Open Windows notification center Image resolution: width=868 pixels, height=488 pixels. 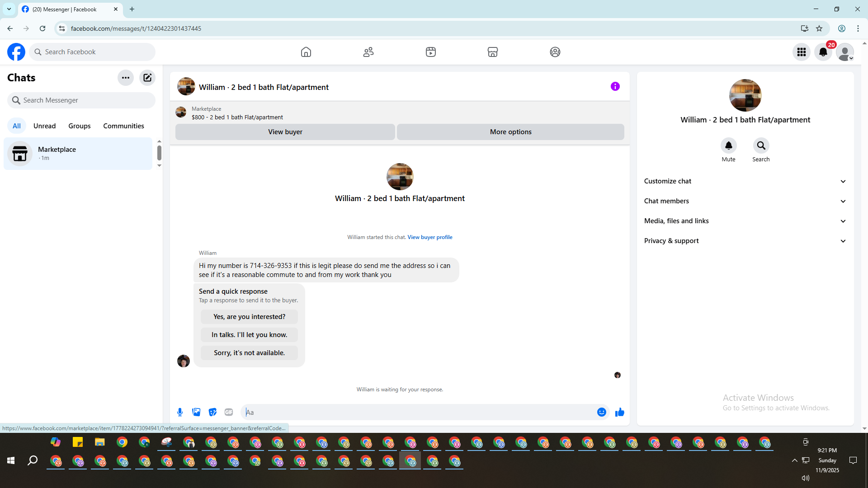(x=853, y=460)
